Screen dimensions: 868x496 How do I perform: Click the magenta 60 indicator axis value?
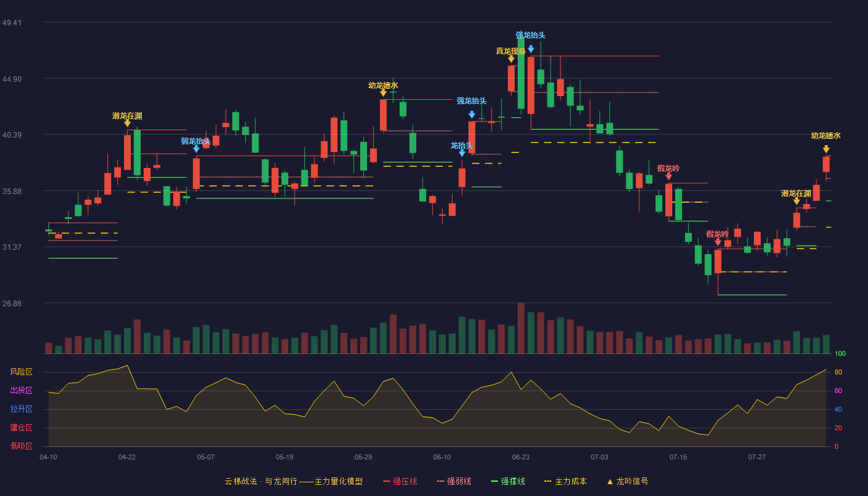pos(838,391)
